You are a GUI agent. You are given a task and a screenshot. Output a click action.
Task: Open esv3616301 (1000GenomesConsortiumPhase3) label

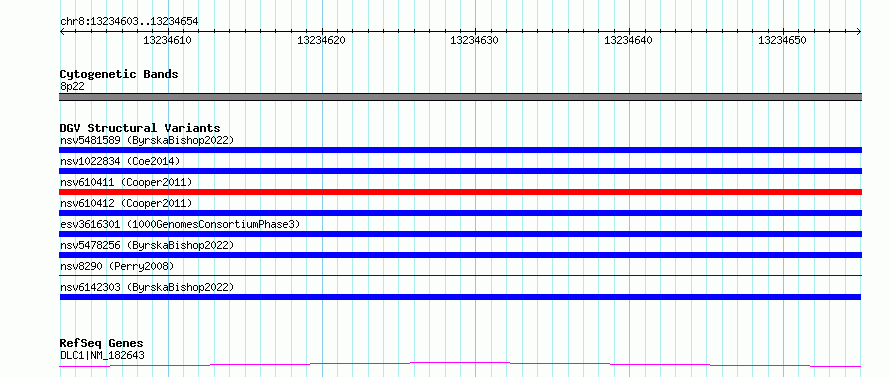pyautogui.click(x=180, y=224)
